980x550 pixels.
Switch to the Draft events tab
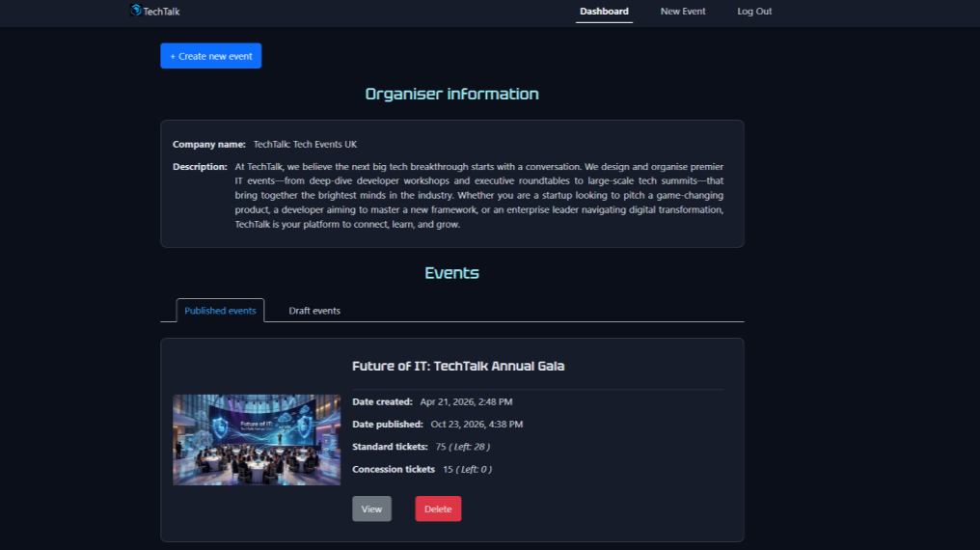[314, 311]
